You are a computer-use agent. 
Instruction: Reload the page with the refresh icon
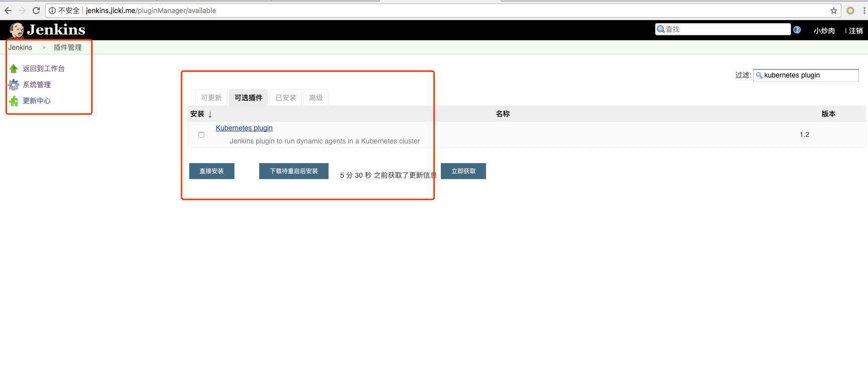(36, 11)
